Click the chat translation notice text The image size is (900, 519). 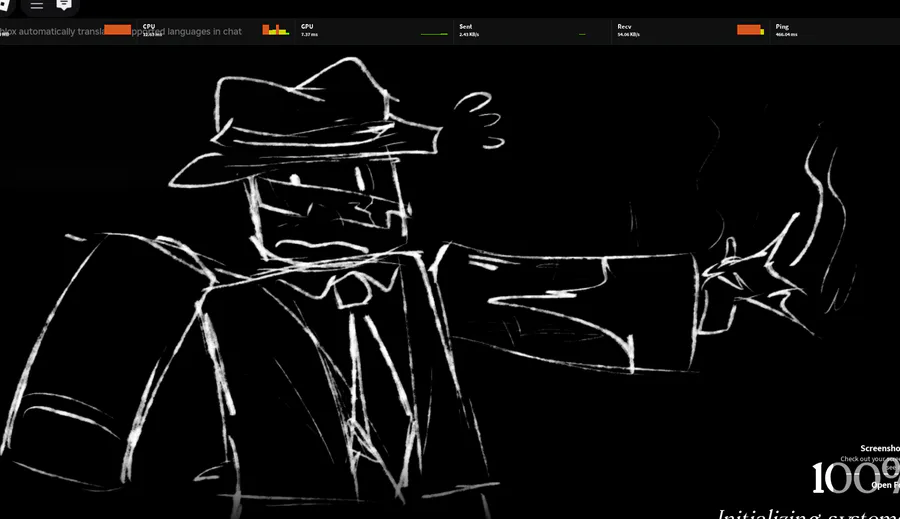pyautogui.click(x=121, y=32)
